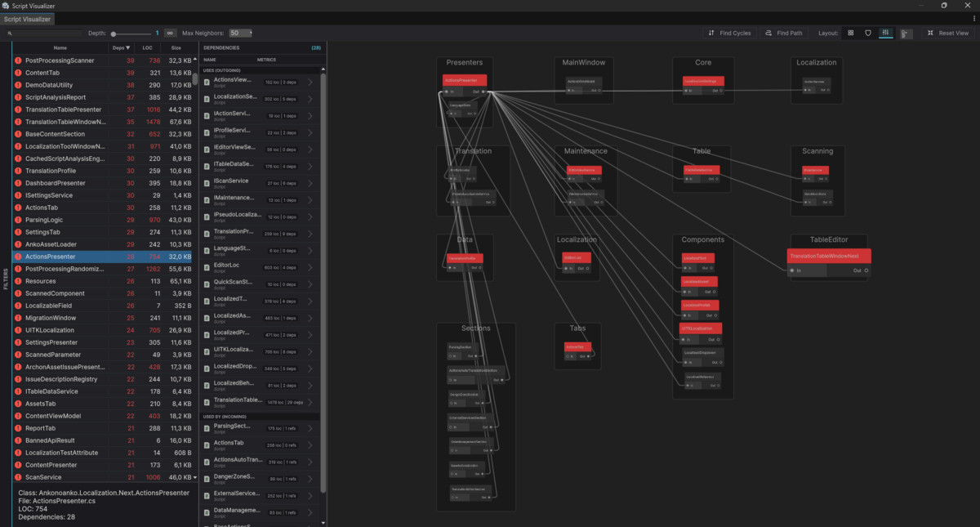
Task: Select the ActionsPresenter node in Presenters group
Action: 465,85
